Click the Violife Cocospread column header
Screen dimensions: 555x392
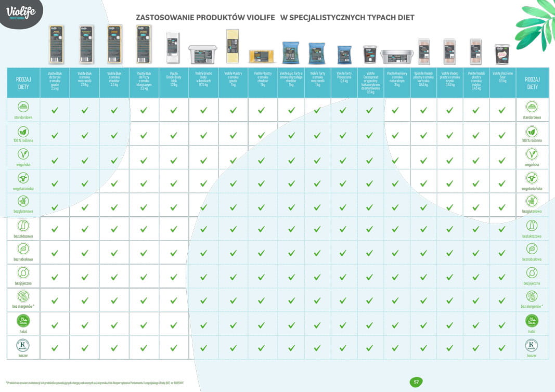pos(370,82)
